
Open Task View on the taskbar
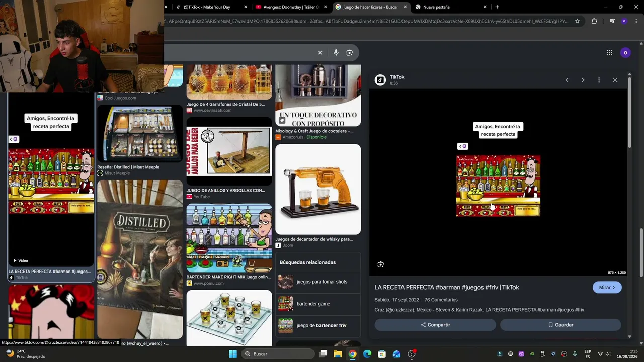point(323,354)
